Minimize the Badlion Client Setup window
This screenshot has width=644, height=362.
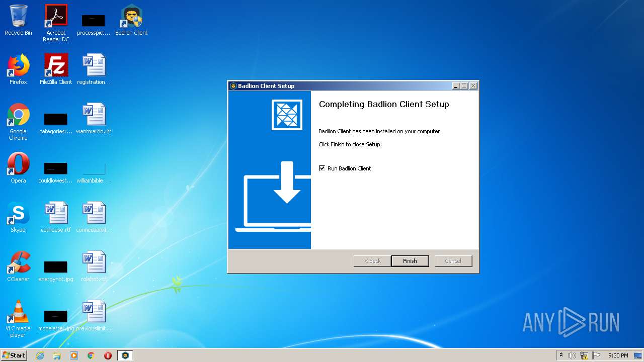[456, 86]
